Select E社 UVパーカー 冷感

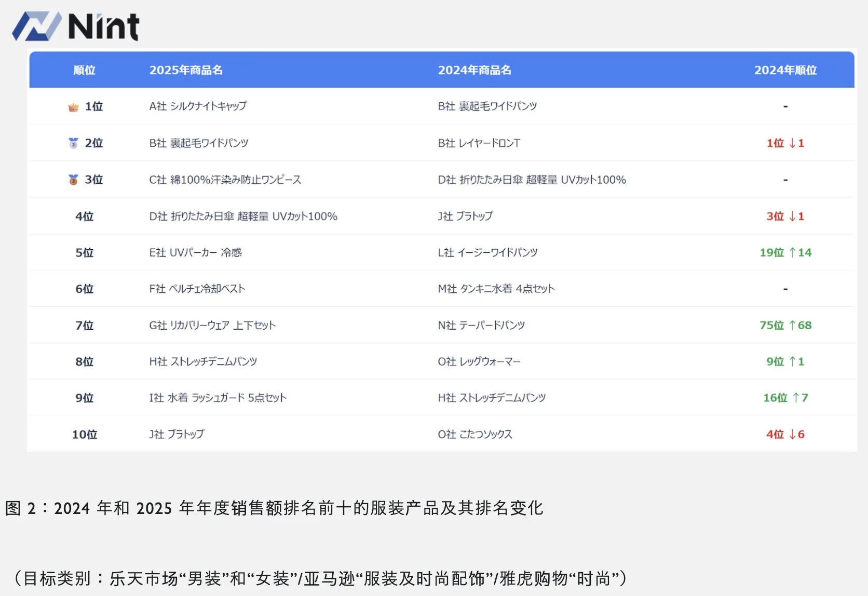pos(196,252)
